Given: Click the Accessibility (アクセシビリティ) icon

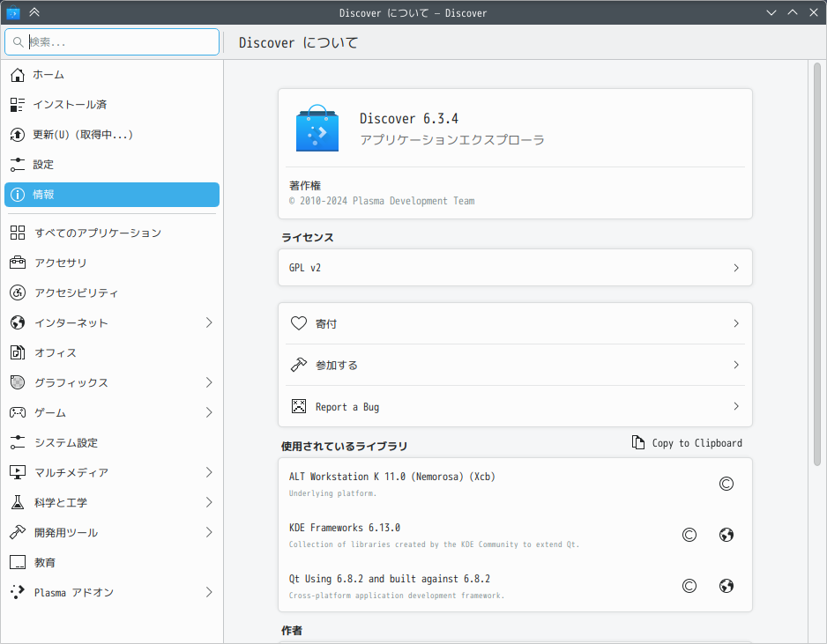Looking at the screenshot, I should click(18, 292).
